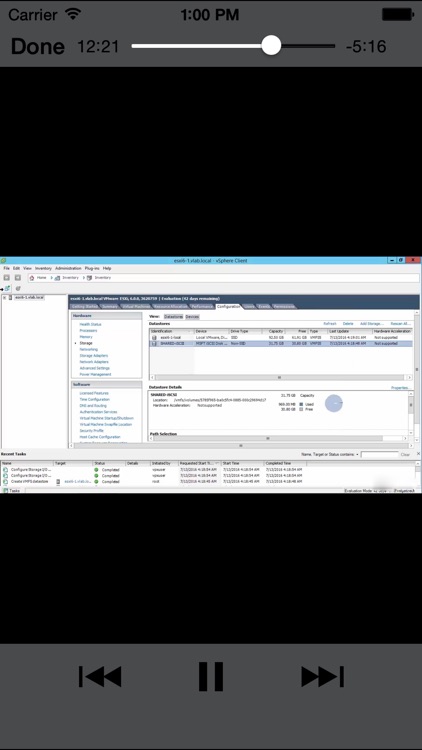
Task: Open Memory under Hardware
Action: click(x=86, y=337)
